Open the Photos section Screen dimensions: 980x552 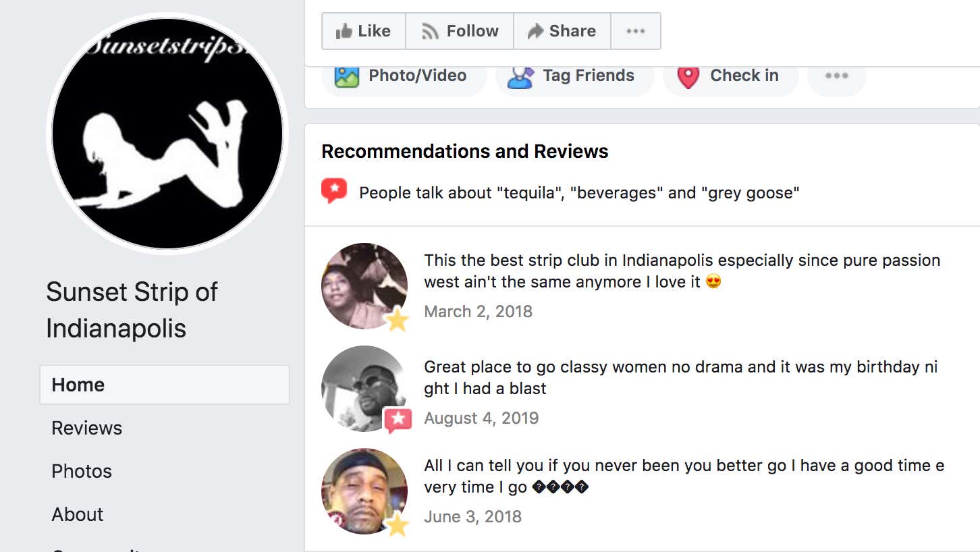tap(82, 471)
